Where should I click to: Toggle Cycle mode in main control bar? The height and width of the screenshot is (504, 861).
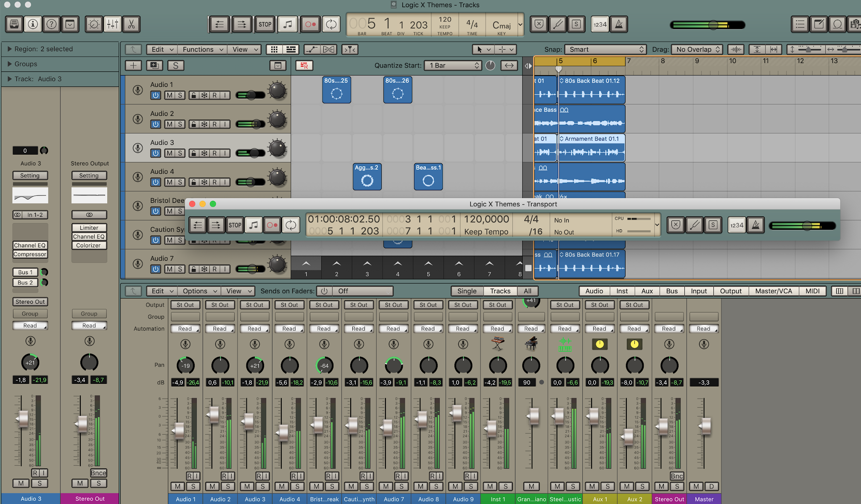pos(331,24)
